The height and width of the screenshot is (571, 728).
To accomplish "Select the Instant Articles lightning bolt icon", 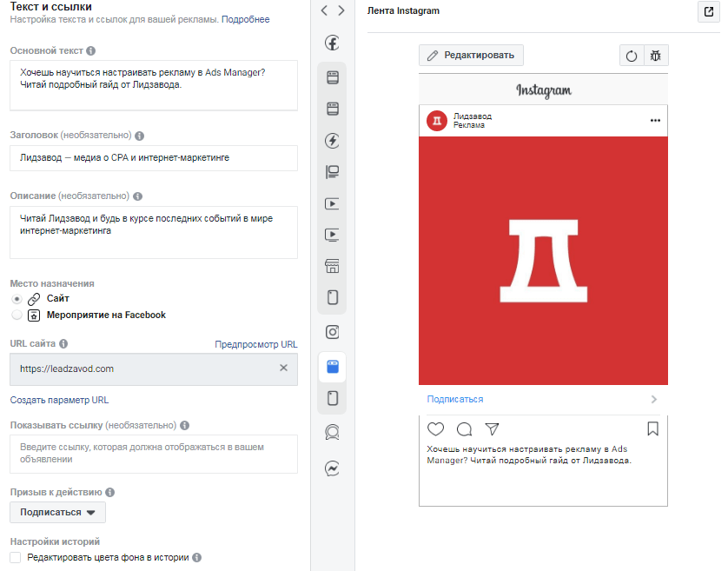I will coord(332,140).
